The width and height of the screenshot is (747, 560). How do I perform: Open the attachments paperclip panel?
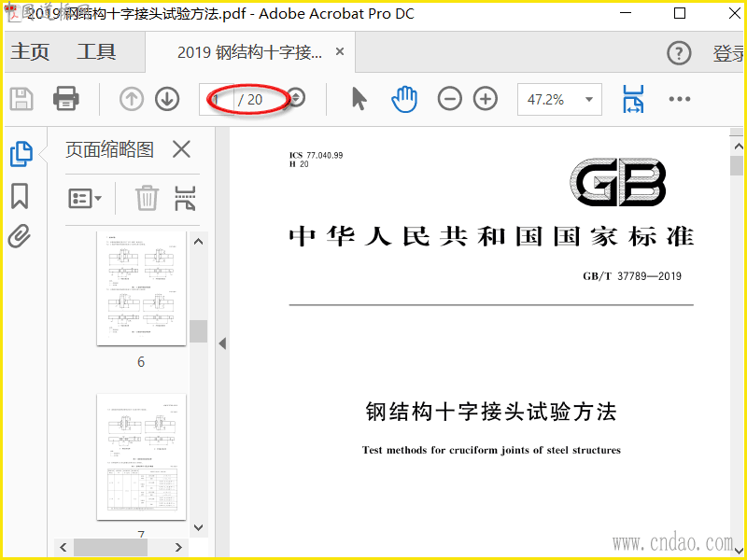point(20,236)
